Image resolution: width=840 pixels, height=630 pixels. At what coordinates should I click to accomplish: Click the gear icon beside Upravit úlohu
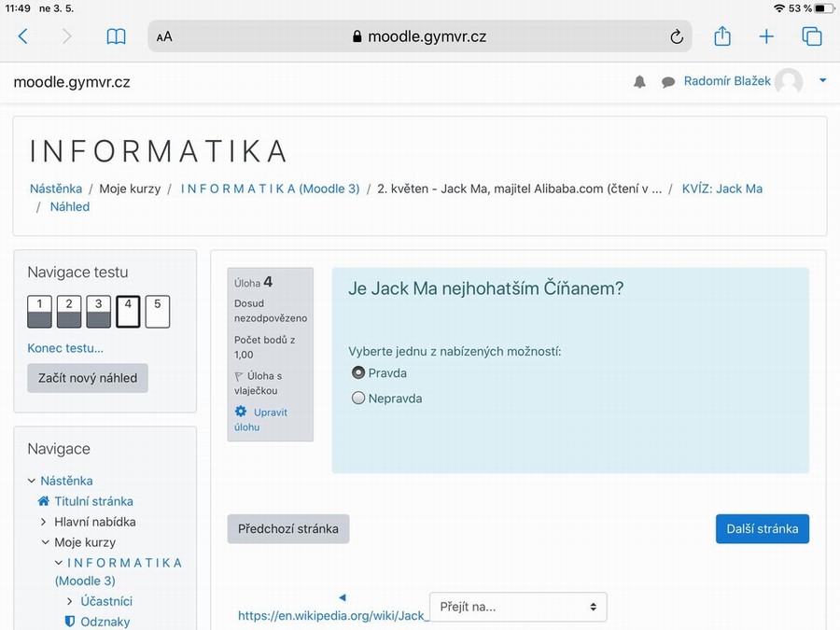pos(241,412)
